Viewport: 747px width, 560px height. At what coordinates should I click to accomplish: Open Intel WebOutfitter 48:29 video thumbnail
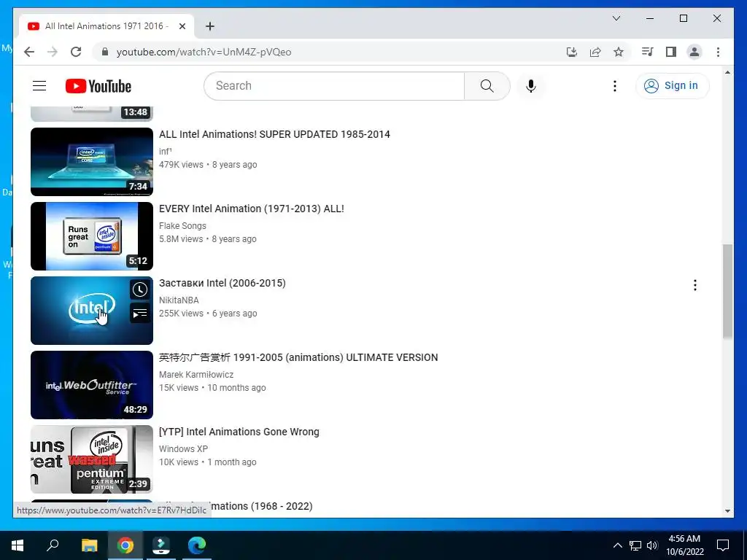[x=92, y=385]
